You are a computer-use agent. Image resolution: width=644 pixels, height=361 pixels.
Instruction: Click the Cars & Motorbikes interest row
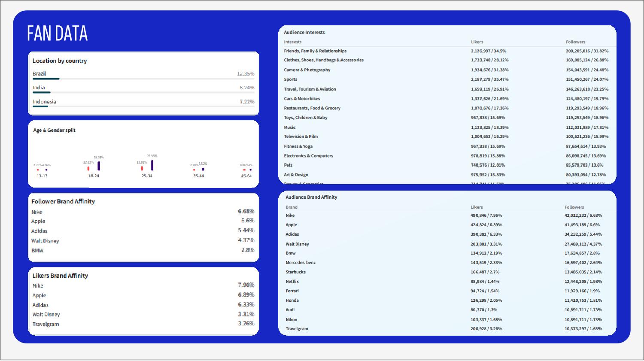[302, 99]
